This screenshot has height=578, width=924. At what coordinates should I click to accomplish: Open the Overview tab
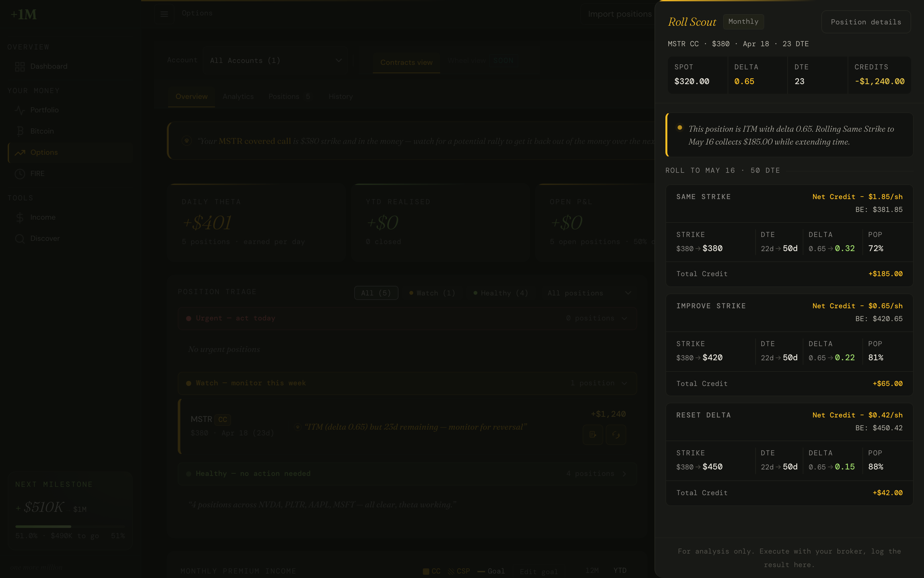(x=192, y=97)
